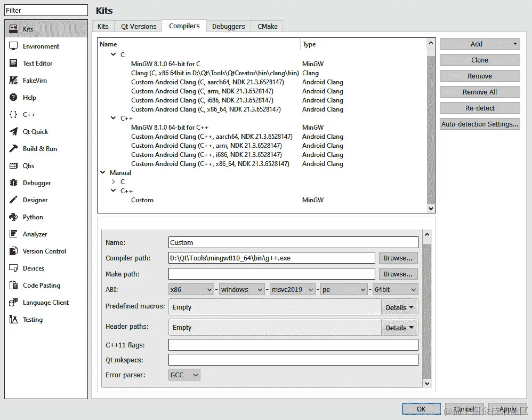
Task: Open the Kits section icon in sidebar
Action: pos(13,29)
